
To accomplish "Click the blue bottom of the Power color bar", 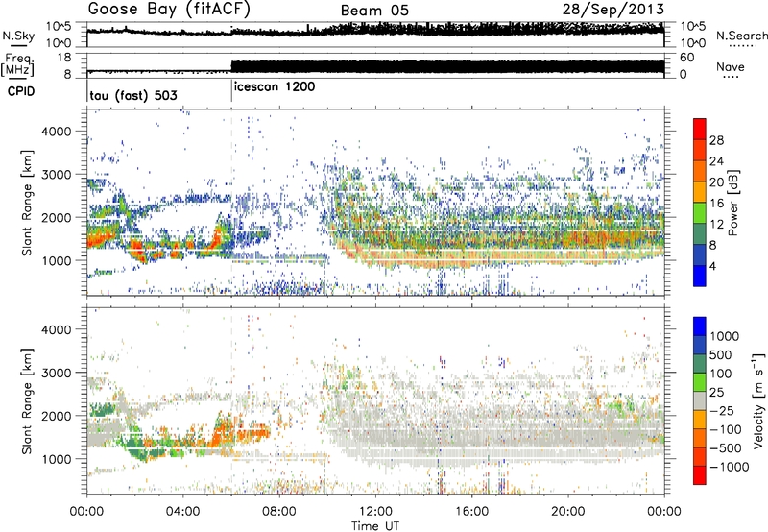I will point(700,276).
